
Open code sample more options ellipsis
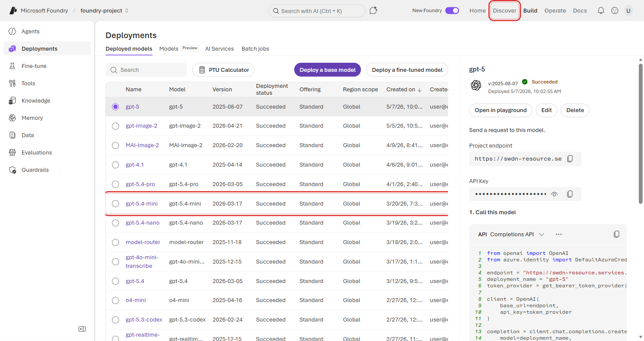coord(558,234)
